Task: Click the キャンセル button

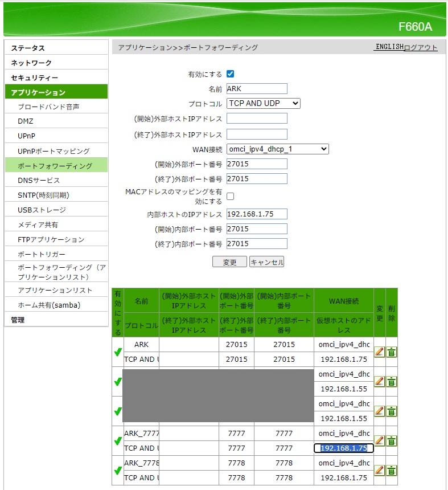Action: [266, 262]
